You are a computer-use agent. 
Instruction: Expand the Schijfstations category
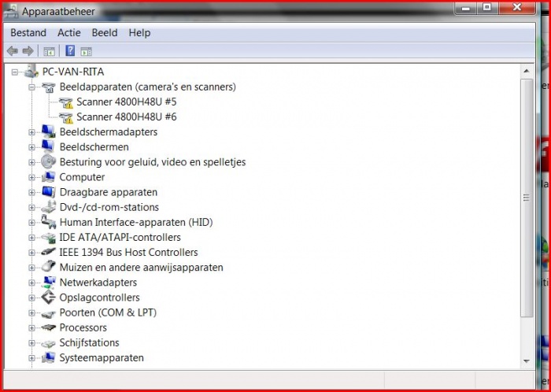(x=31, y=343)
